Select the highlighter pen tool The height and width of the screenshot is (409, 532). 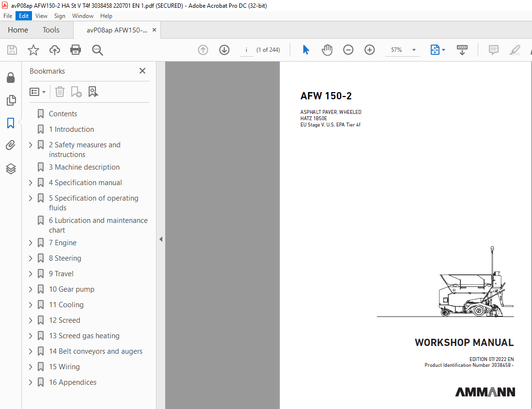coord(515,50)
